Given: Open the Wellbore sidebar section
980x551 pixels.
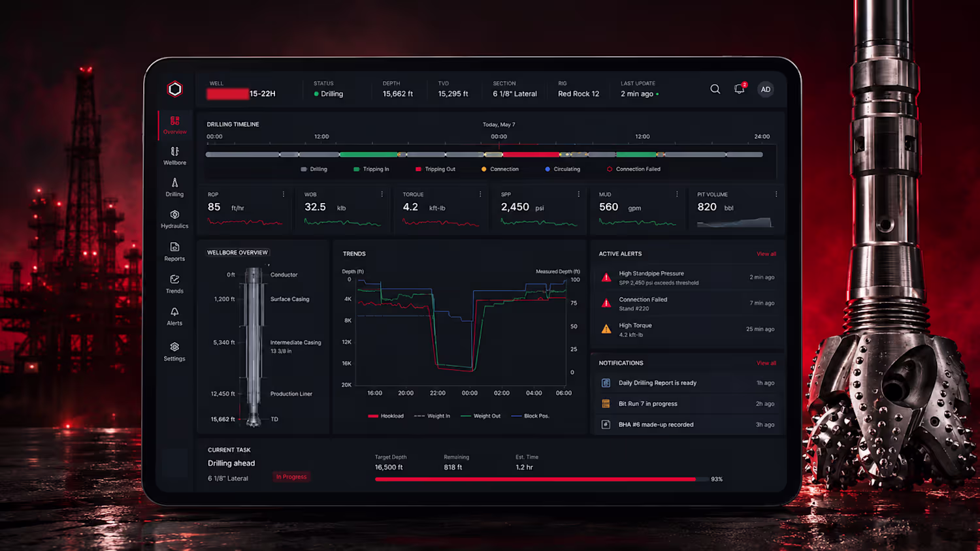Looking at the screenshot, I should tap(174, 156).
